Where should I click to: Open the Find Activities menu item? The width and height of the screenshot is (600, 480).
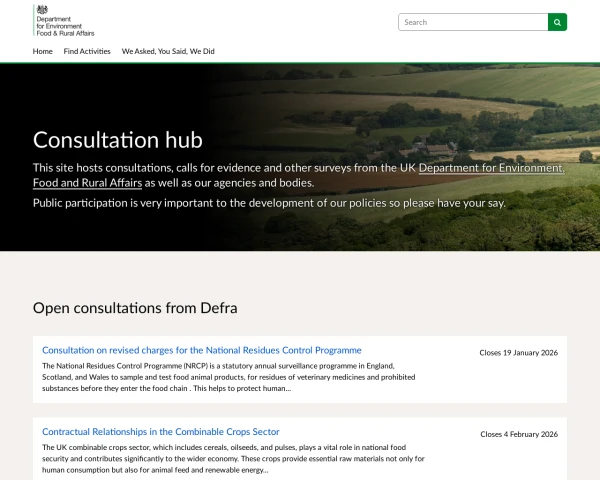(87, 51)
